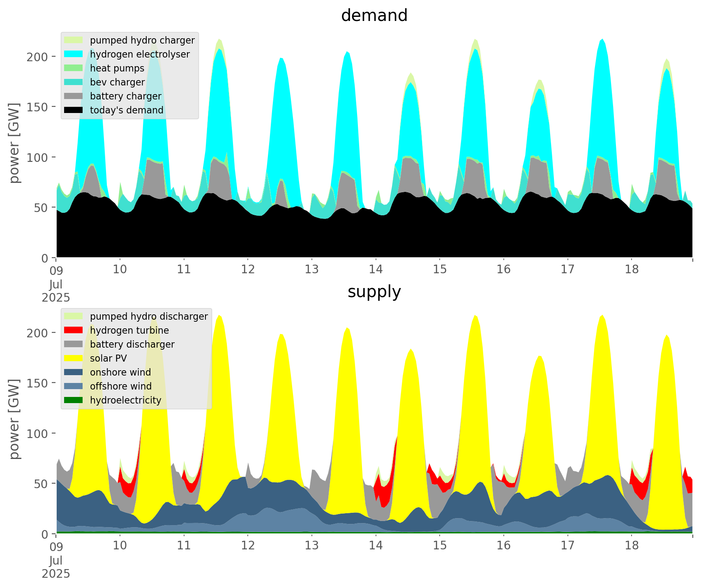Click the pumped hydro charger legend swatch
This screenshot has width=701, height=588.
[x=74, y=40]
